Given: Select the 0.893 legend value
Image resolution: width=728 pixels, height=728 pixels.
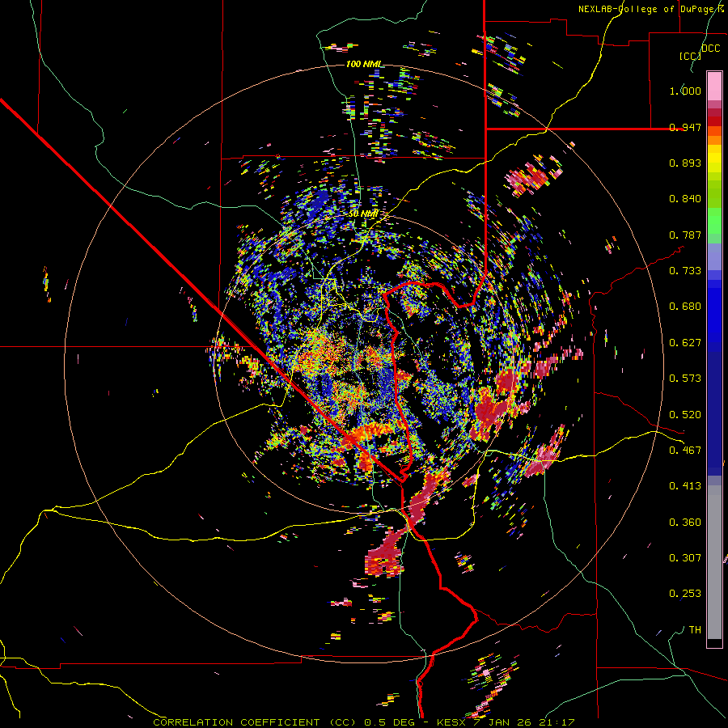Looking at the screenshot, I should click(685, 163).
